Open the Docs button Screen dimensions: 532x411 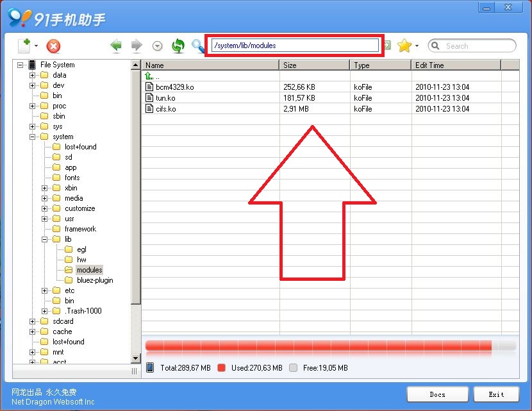(438, 394)
